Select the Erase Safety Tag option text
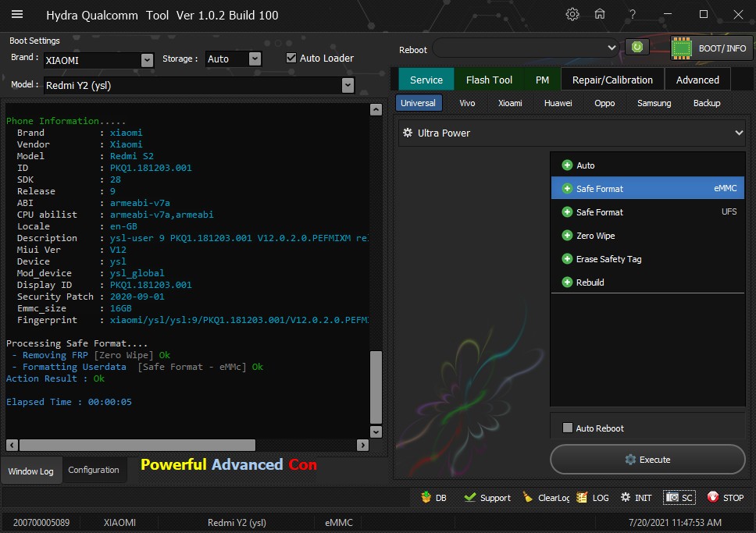This screenshot has height=533, width=756. pos(609,259)
